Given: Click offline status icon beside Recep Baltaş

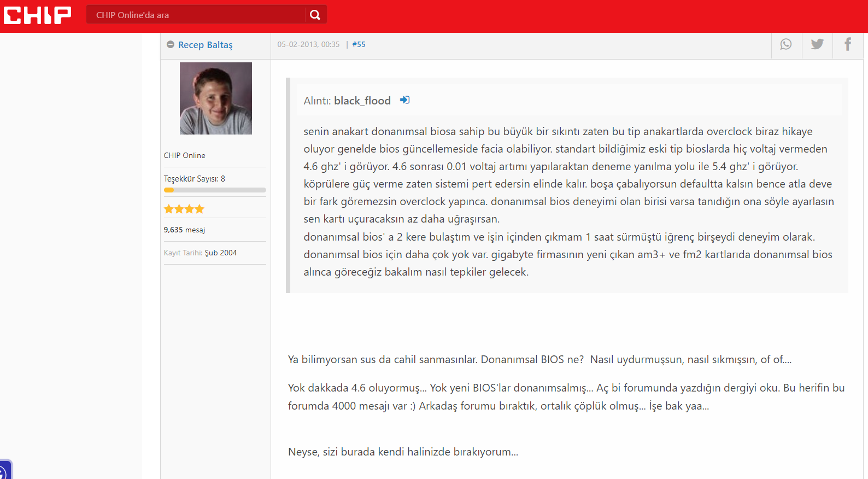Looking at the screenshot, I should pos(171,44).
